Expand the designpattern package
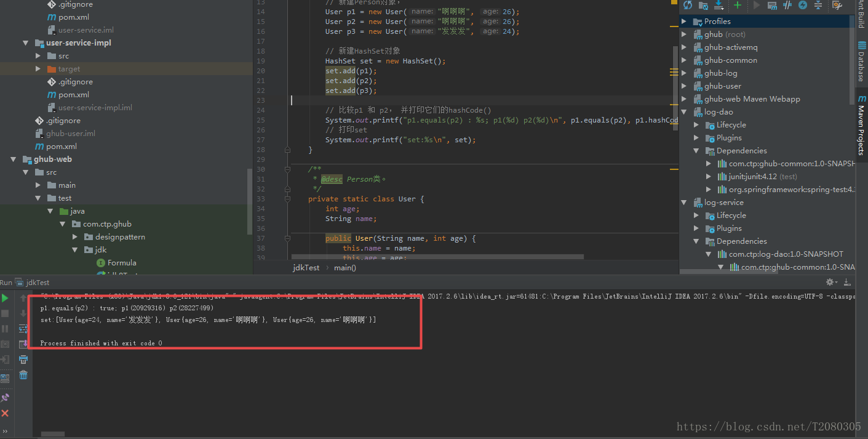Screen dimensions: 868x439 click(75, 237)
